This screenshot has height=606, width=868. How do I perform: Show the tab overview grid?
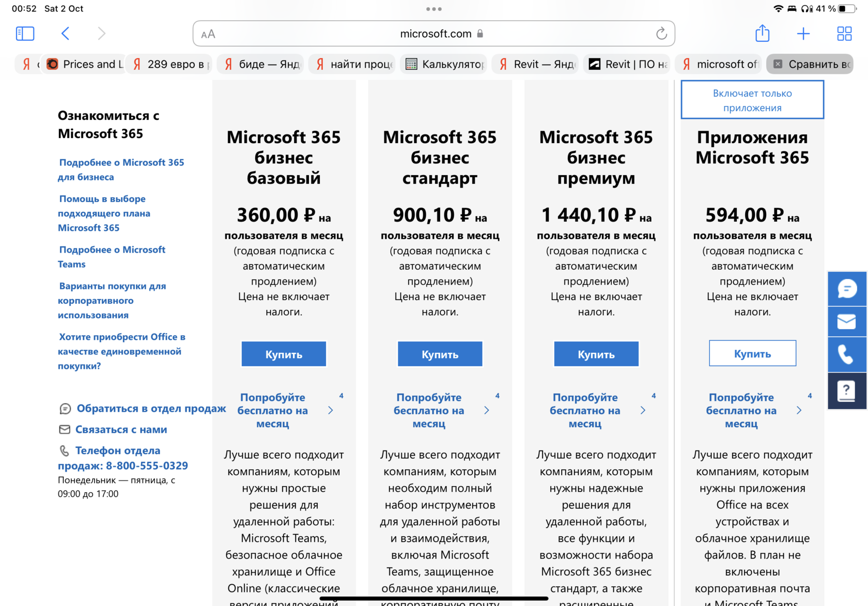pyautogui.click(x=844, y=34)
